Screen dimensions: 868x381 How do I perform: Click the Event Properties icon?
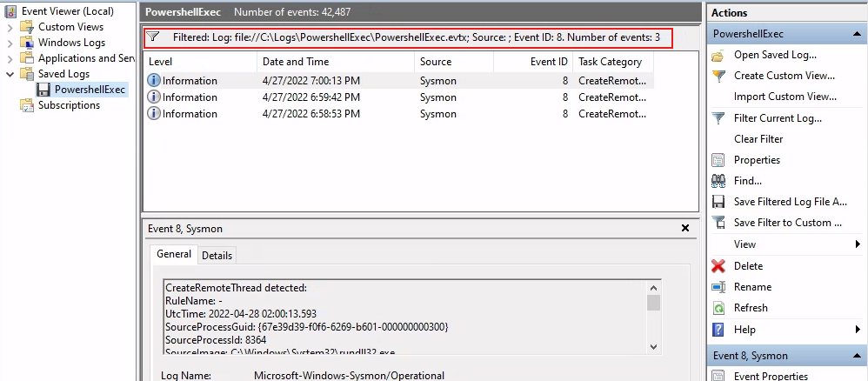(x=718, y=377)
